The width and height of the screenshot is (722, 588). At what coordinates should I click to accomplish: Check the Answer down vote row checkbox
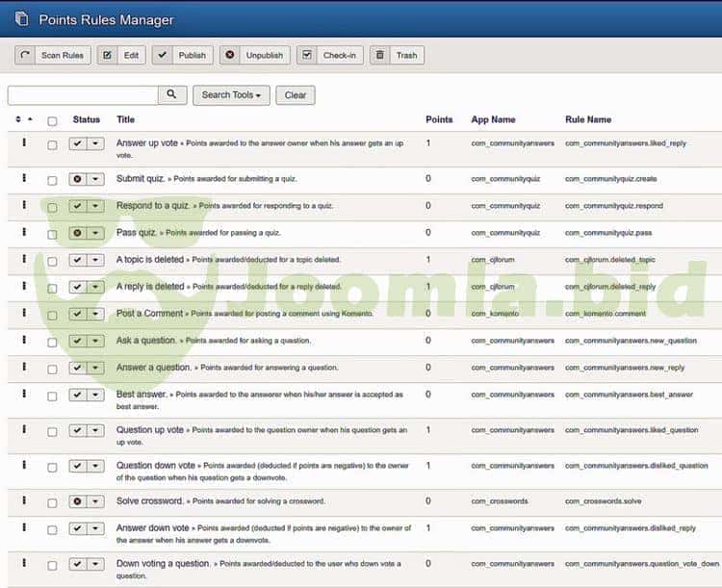pyautogui.click(x=52, y=530)
